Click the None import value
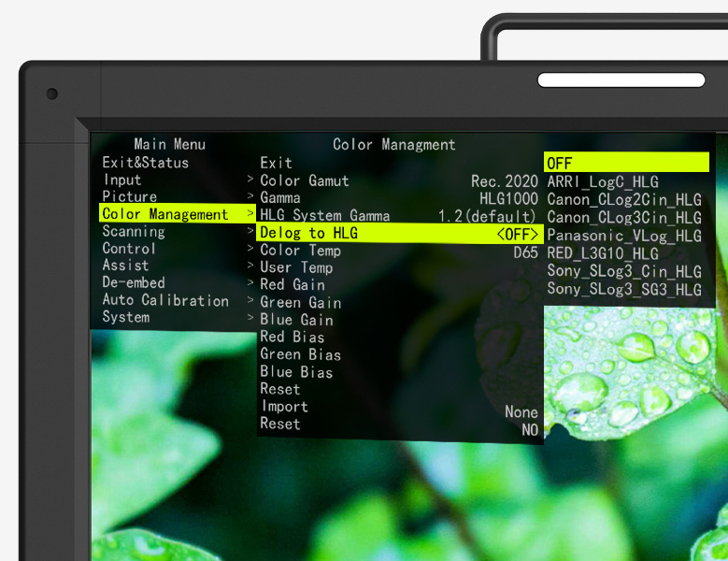Screen dimensions: 728x561 point(521,412)
